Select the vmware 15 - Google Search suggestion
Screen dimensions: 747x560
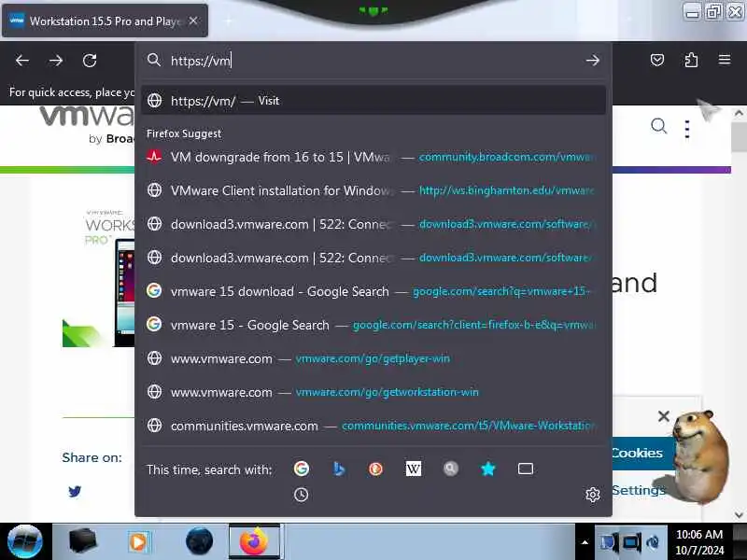pos(373,325)
